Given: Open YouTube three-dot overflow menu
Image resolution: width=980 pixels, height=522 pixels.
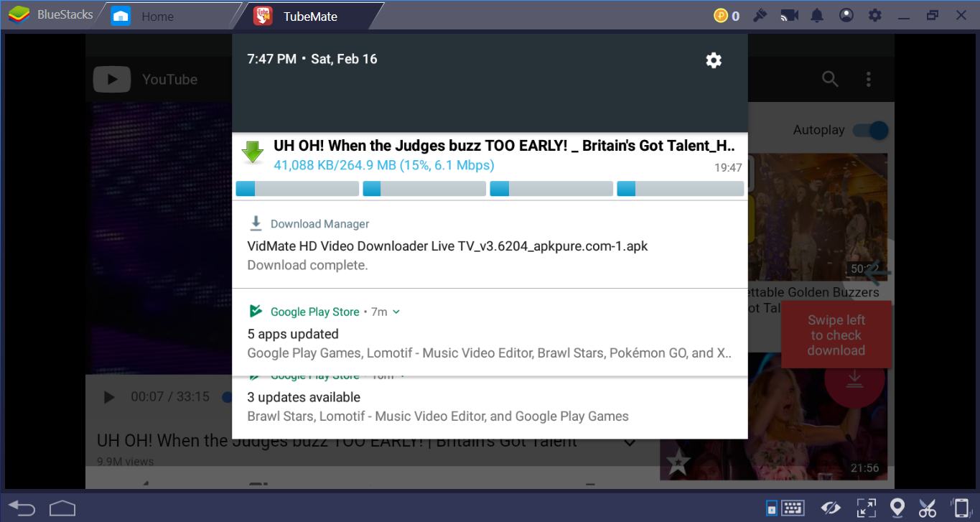Looking at the screenshot, I should pyautogui.click(x=869, y=79).
